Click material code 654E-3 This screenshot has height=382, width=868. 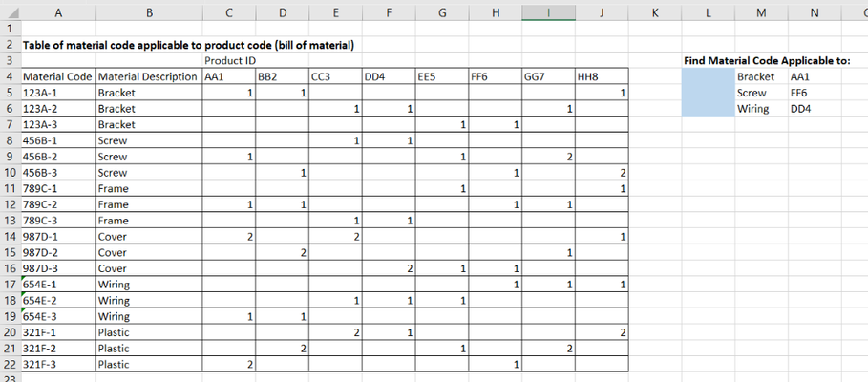58,317
